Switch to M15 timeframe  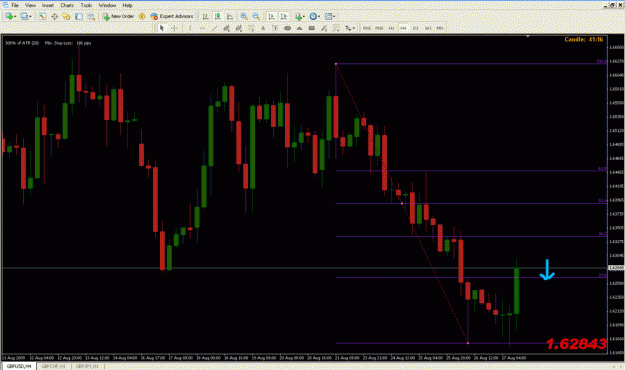(x=367, y=28)
